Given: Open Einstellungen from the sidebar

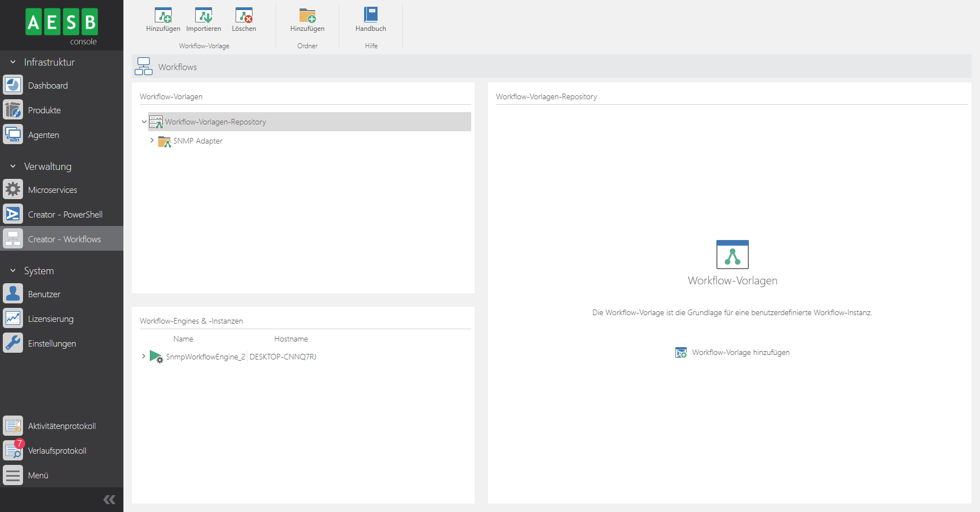Looking at the screenshot, I should 52,344.
